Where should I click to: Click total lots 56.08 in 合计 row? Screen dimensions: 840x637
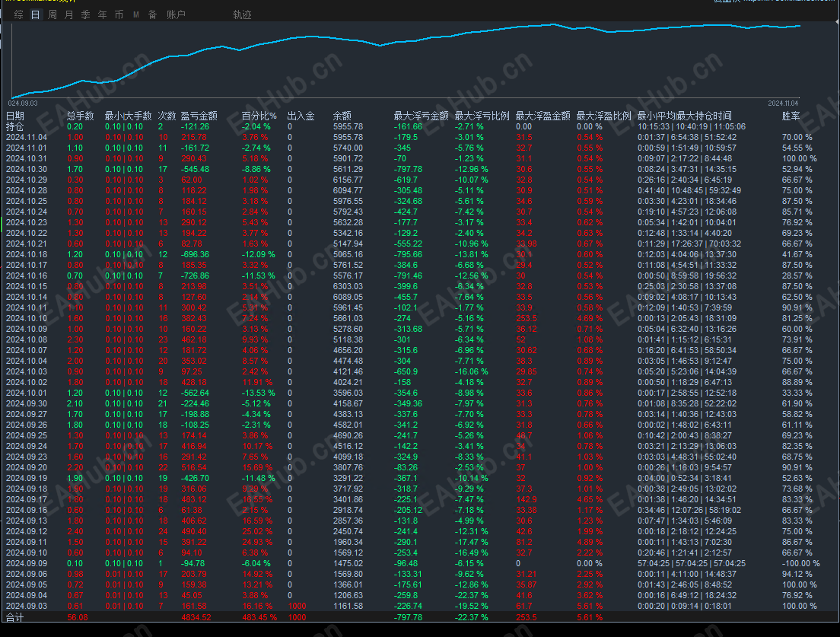(x=78, y=617)
